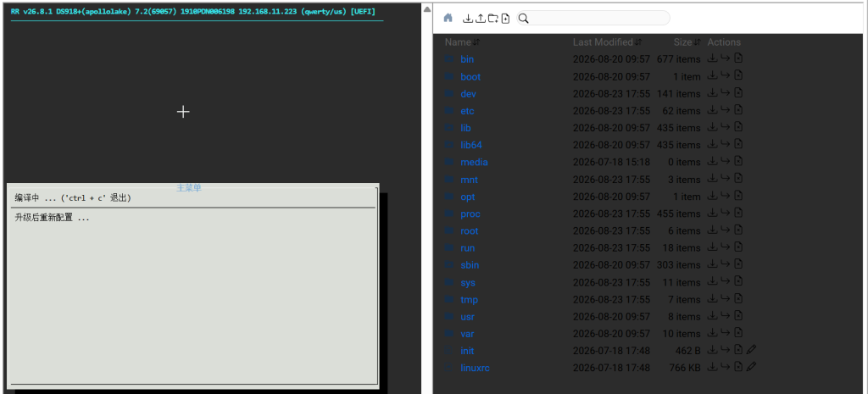Create a new folder via toolbar icon

point(492,19)
